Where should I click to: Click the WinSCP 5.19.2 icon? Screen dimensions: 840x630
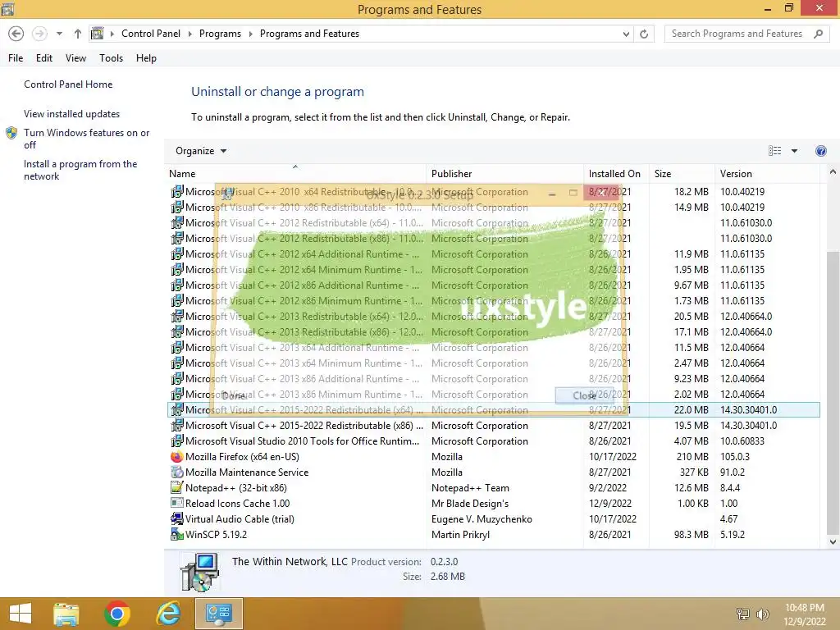177,535
